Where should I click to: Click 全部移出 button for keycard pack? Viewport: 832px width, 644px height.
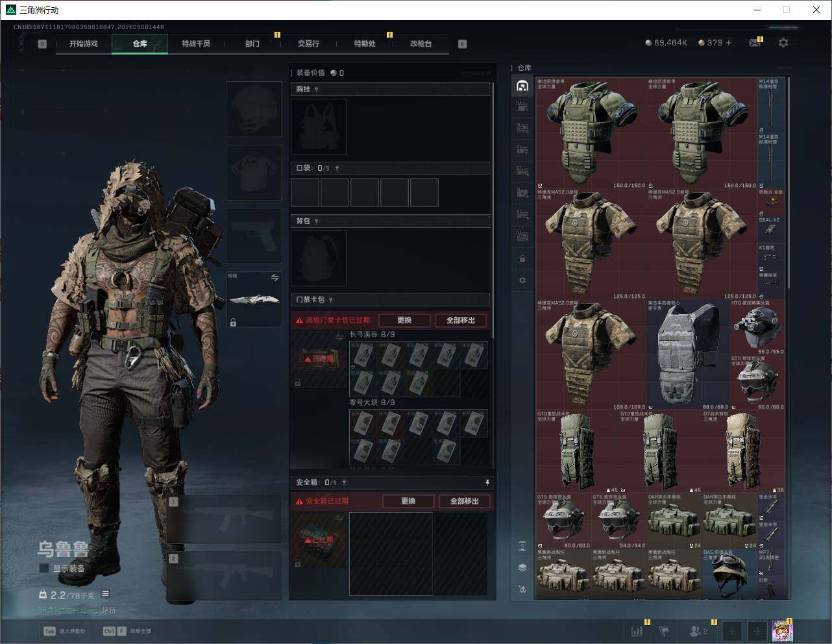(461, 320)
